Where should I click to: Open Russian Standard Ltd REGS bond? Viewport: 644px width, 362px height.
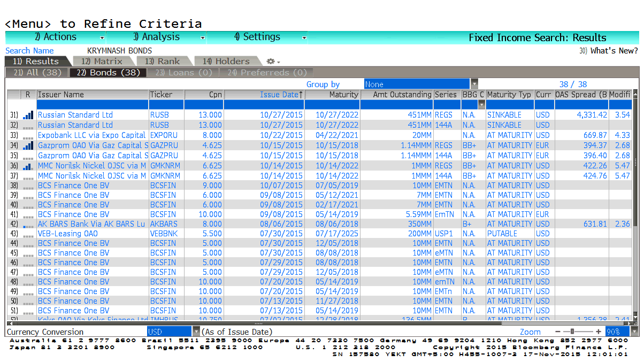click(75, 115)
